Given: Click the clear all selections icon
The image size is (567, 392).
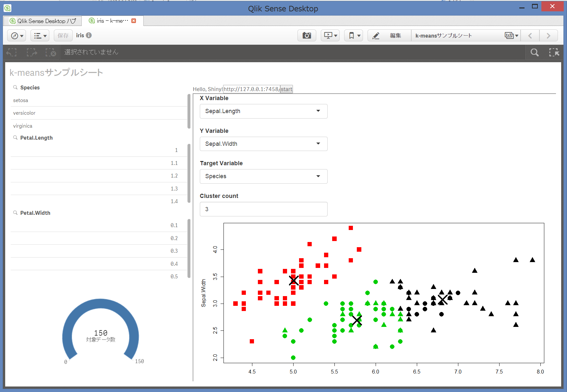Looking at the screenshot, I should point(51,52).
